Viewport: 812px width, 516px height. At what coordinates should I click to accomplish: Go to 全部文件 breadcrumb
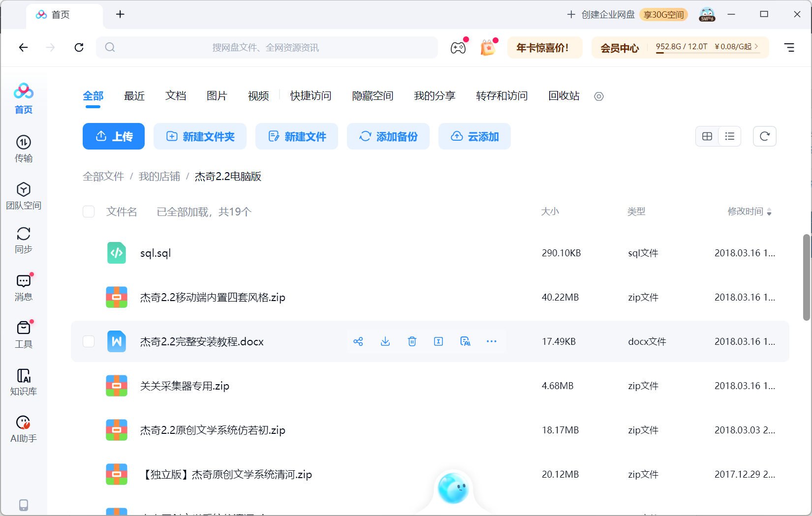[x=103, y=177]
